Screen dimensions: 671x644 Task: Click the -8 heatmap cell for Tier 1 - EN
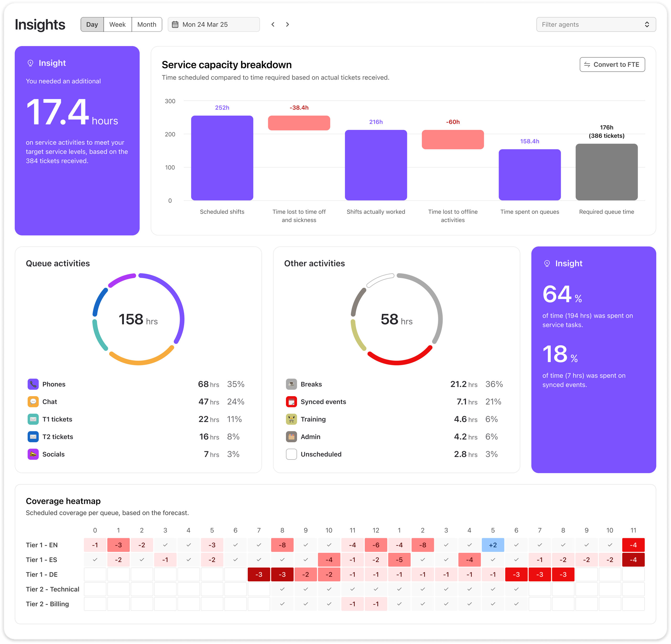click(x=283, y=545)
